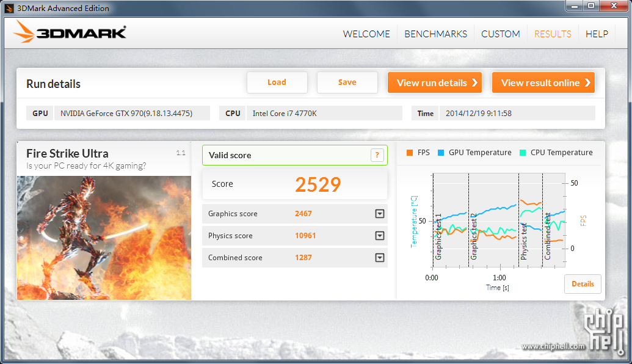Click the GPU name NVIDIA GeForce GTX 970
This screenshot has height=364, width=632.
126,113
